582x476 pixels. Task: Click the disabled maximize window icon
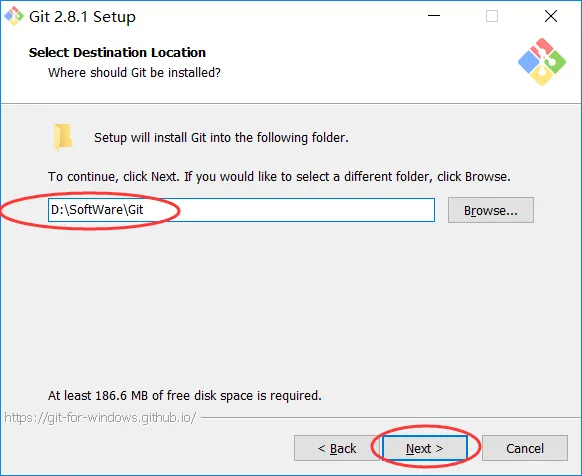click(492, 16)
